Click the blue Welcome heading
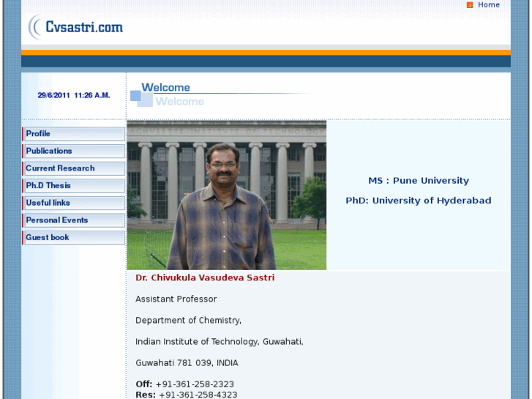 [165, 88]
